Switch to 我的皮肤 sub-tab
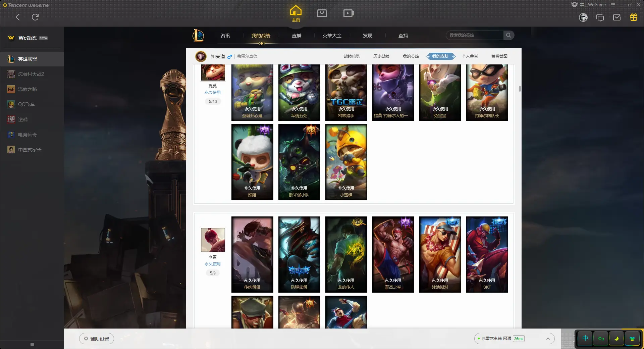 pos(440,56)
